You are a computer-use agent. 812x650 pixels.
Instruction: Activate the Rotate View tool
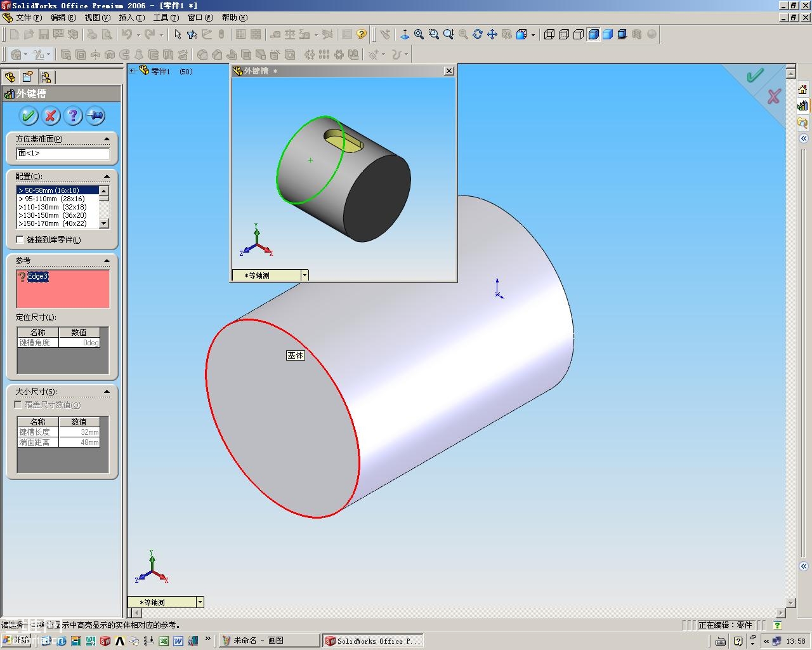[478, 34]
